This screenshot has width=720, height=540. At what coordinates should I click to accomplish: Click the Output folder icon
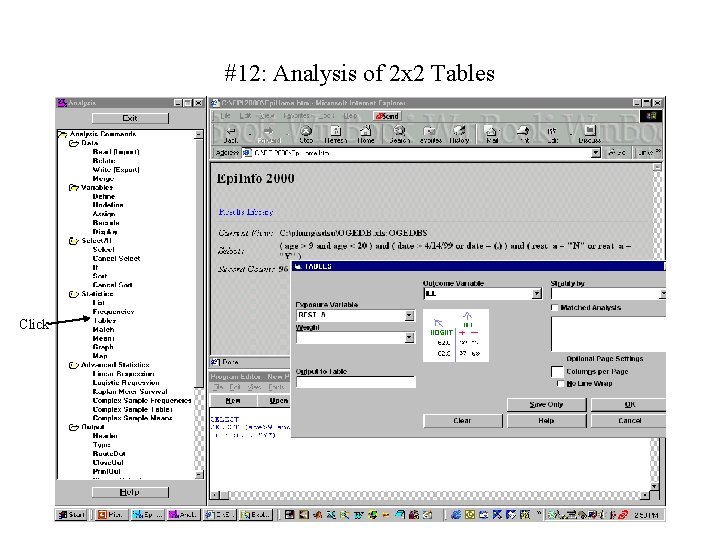(x=73, y=427)
